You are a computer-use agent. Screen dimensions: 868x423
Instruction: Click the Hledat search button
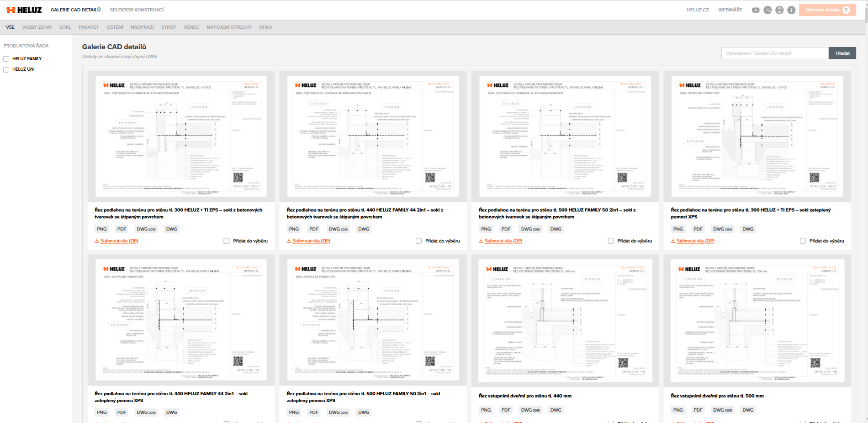click(842, 53)
